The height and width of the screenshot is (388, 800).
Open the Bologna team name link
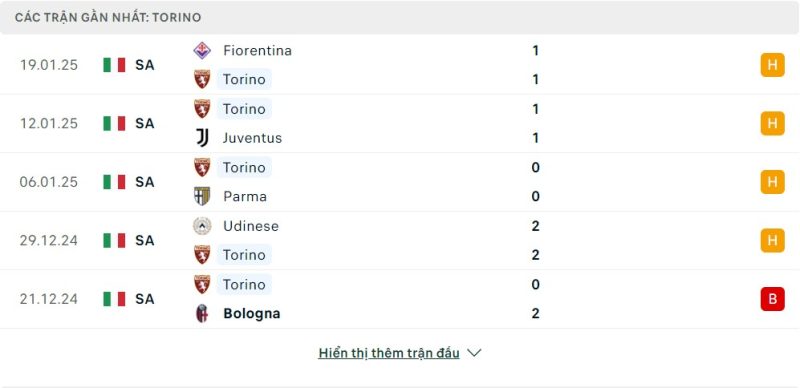point(252,313)
